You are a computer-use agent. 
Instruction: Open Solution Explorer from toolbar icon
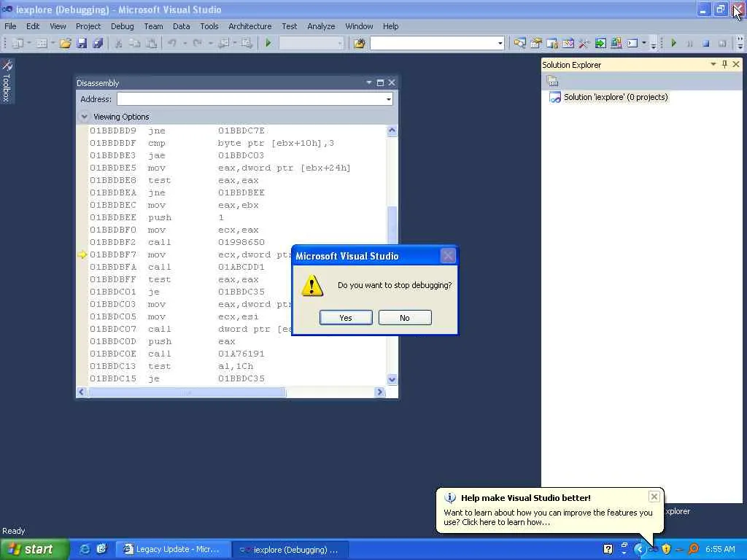coord(519,43)
